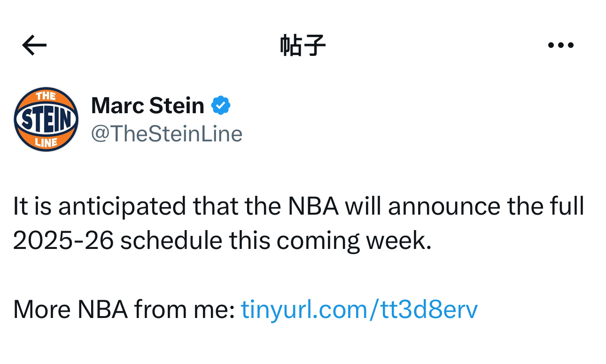The width and height of the screenshot is (606, 364).
Task: Tap the blue verified badge
Action: coord(221,105)
